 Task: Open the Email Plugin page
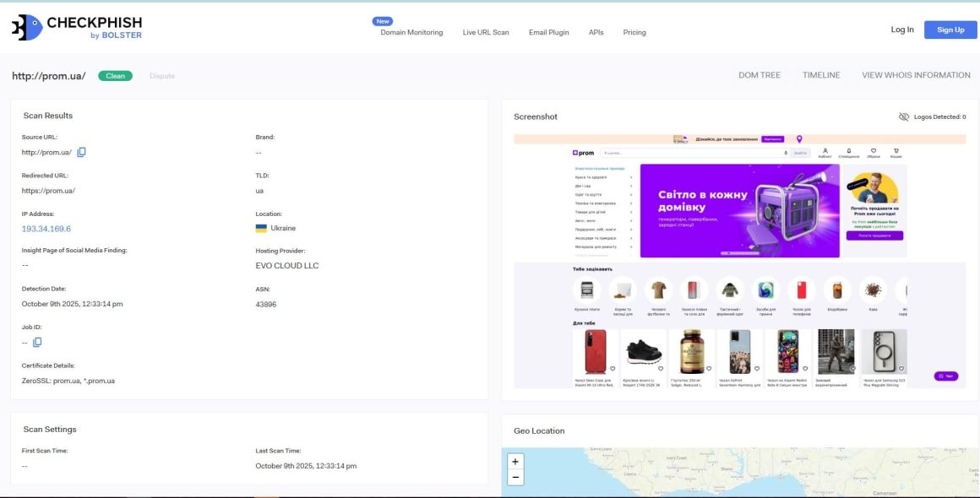(x=549, y=32)
